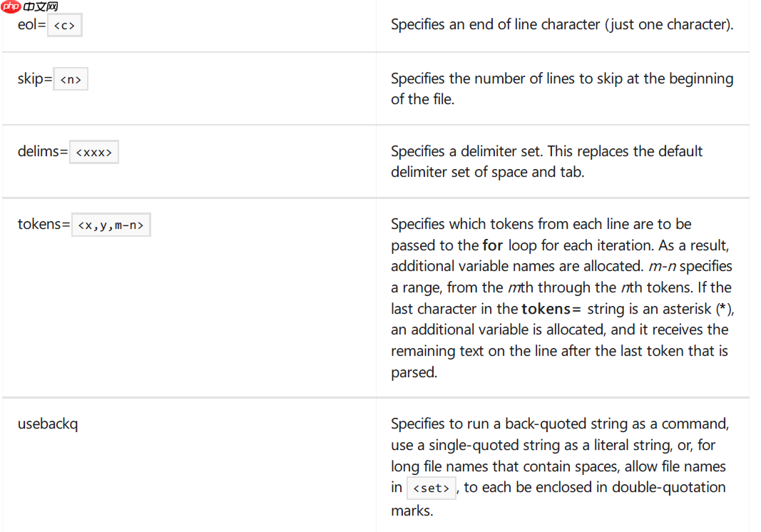Viewport: 761px width, 532px height.
Task: Click the 'of the file.' description text
Action: [x=422, y=100]
